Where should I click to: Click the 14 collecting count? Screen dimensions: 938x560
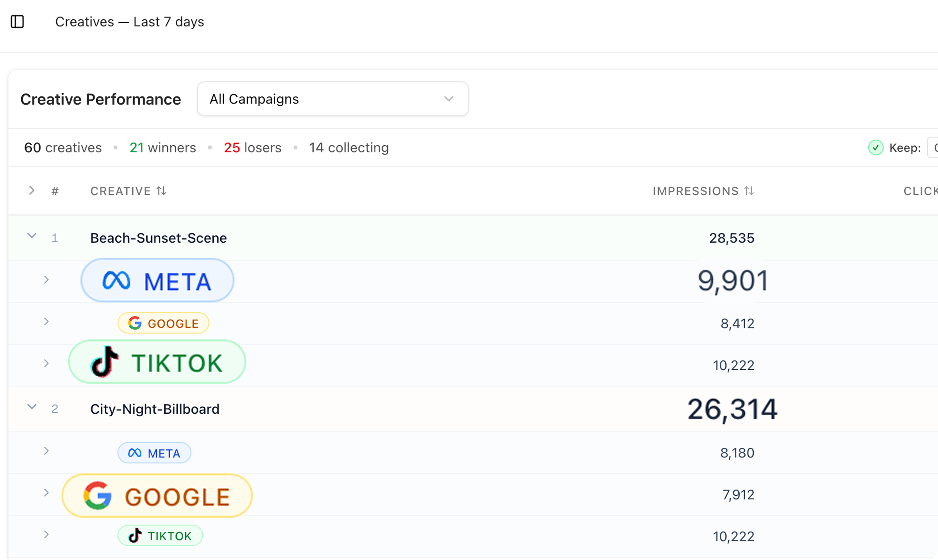pyautogui.click(x=349, y=148)
